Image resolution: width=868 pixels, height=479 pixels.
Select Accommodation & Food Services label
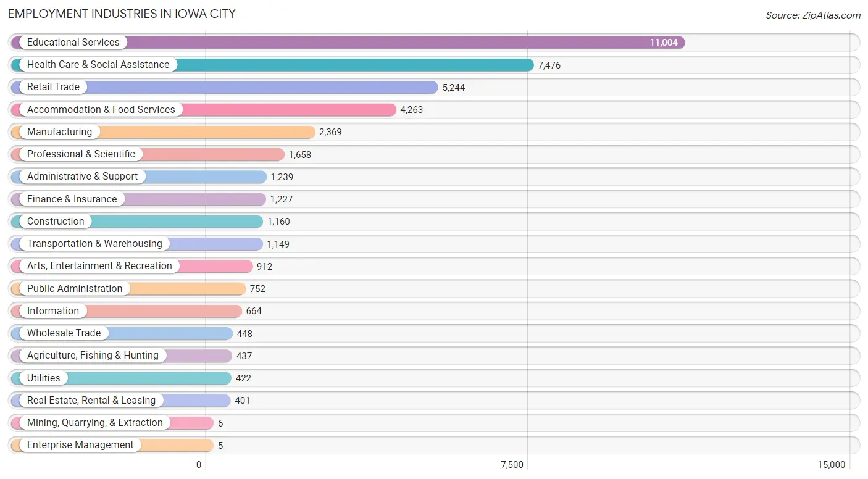click(101, 109)
